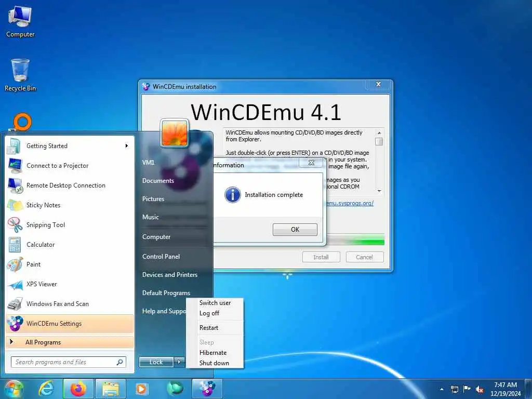Image resolution: width=532 pixels, height=399 pixels.
Task: Click the Search programs and files field
Action: [x=69, y=362]
